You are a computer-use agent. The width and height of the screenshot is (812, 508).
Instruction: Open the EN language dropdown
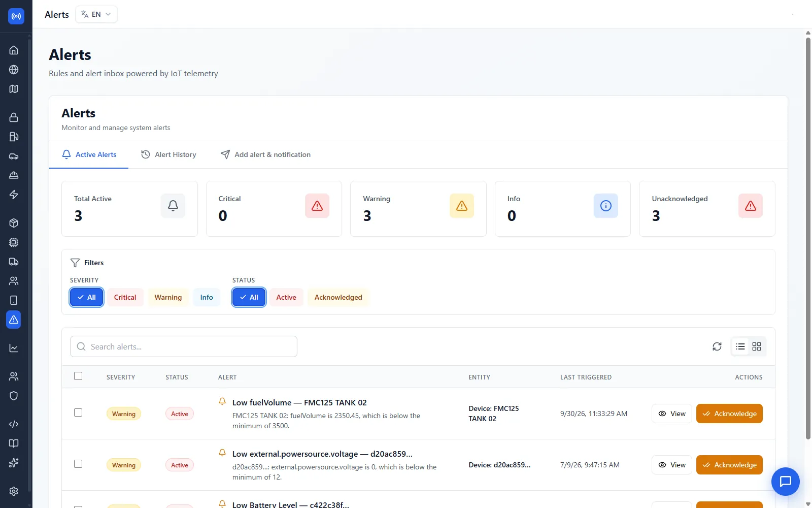(x=96, y=14)
